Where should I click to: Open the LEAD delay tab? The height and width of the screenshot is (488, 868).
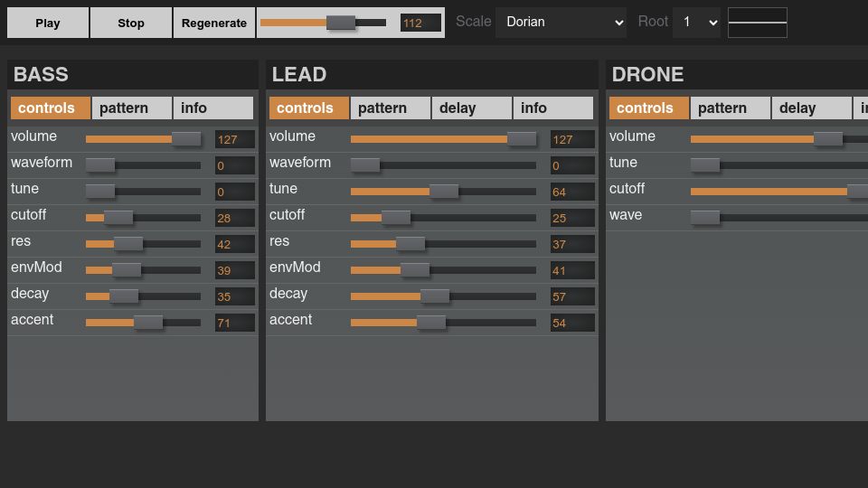(x=472, y=108)
